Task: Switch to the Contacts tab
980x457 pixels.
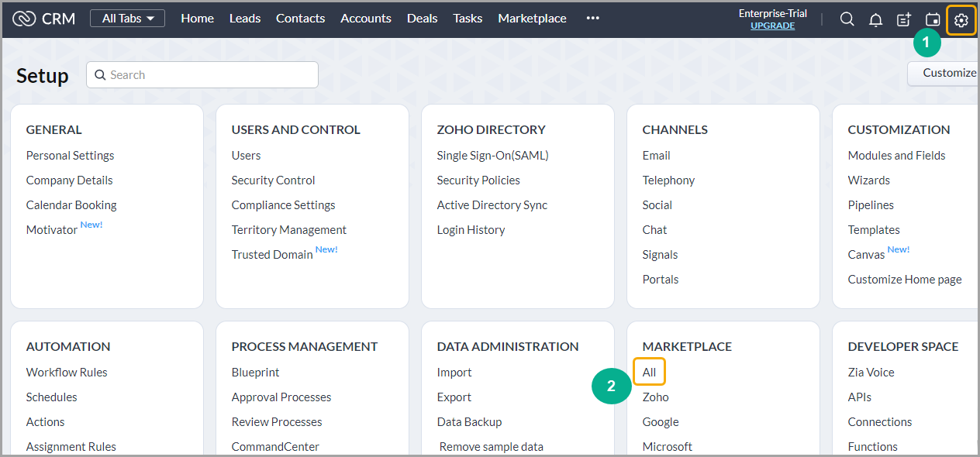Action: [x=301, y=19]
